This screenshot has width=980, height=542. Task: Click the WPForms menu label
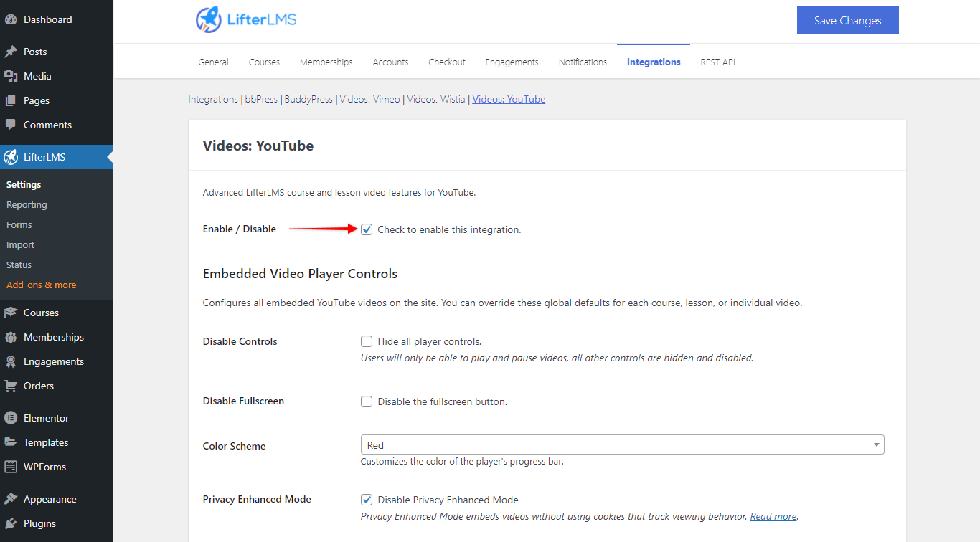click(x=44, y=467)
